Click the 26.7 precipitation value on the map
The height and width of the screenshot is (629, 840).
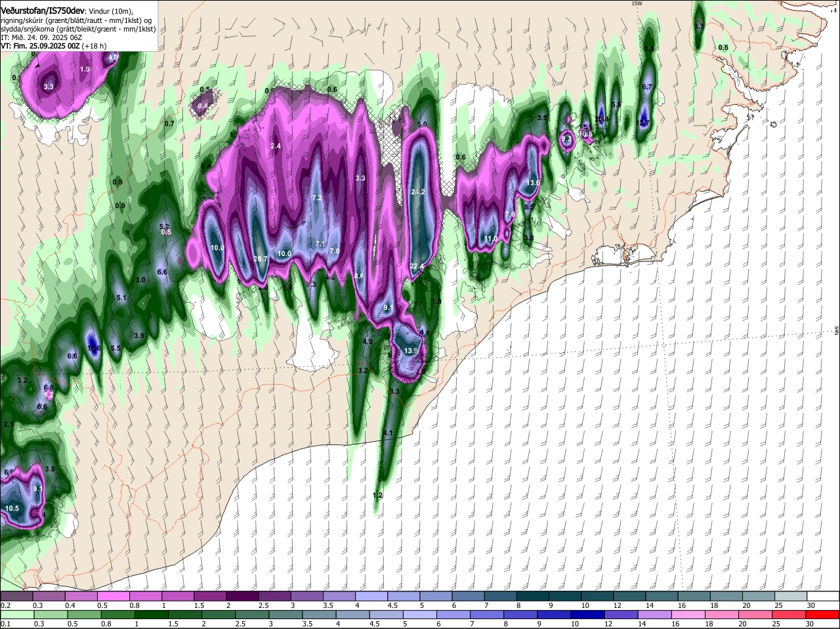(261, 259)
